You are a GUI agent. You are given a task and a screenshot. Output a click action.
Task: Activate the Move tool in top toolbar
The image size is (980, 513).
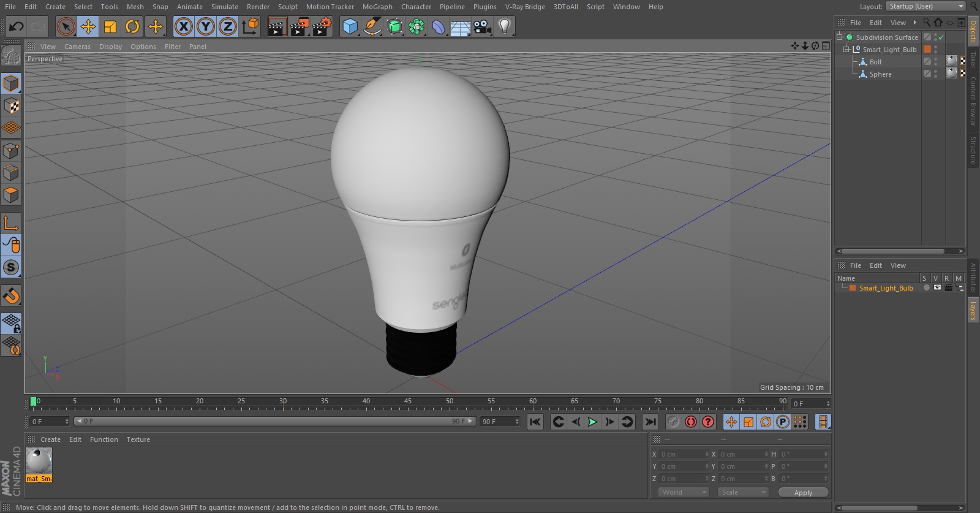(x=88, y=26)
